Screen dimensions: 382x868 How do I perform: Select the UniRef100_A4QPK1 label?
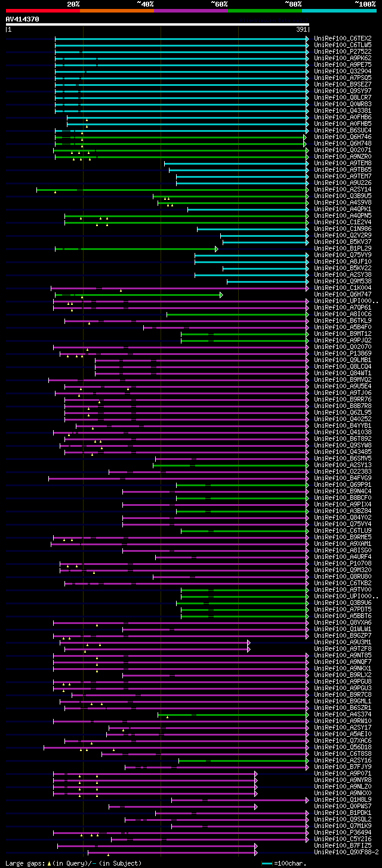[343, 209]
